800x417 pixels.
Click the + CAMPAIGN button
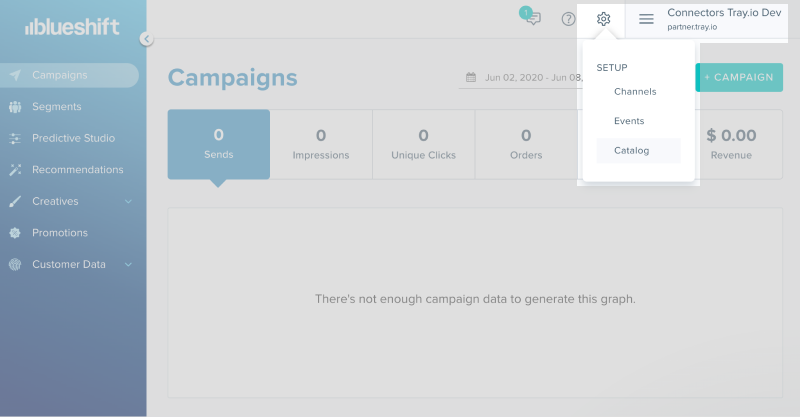tap(739, 77)
